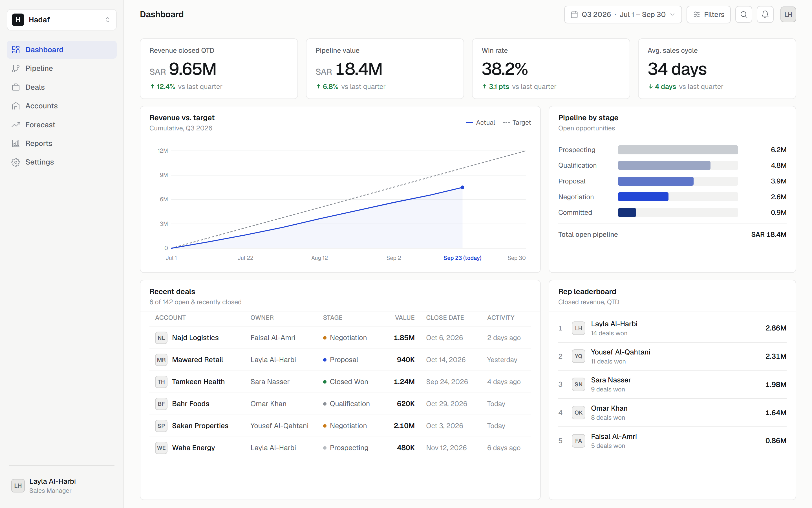Image resolution: width=812 pixels, height=508 pixels.
Task: Click the Deals briefcase icon
Action: (x=16, y=87)
